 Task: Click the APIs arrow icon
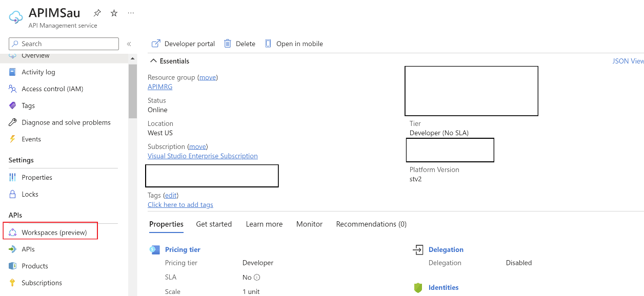[12, 249]
